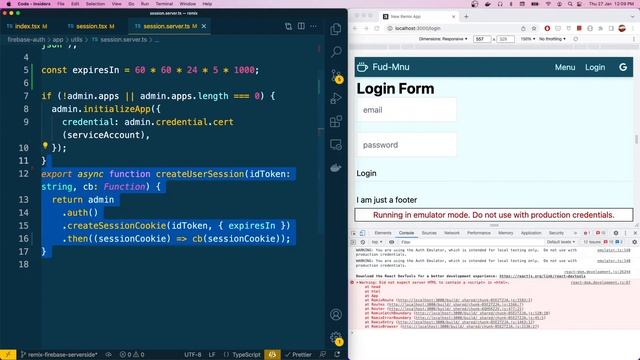Open the Chrome Extensions puzzle icon

point(600,29)
